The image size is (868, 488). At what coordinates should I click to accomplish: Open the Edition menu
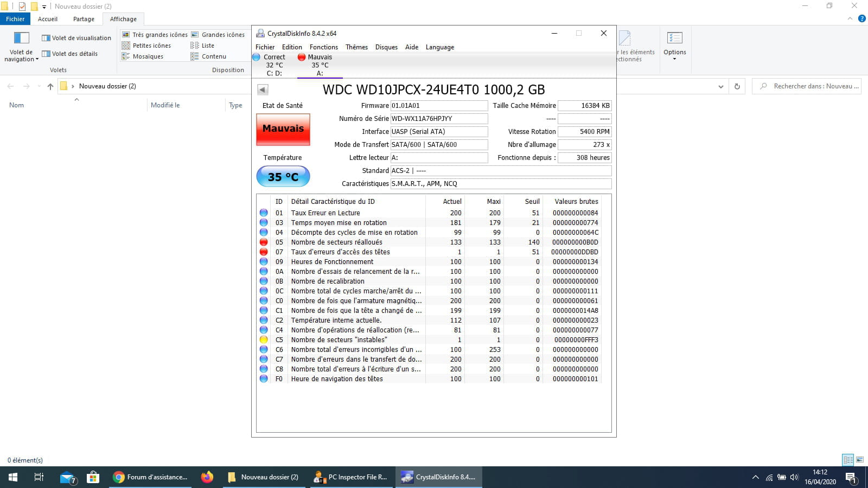(292, 47)
